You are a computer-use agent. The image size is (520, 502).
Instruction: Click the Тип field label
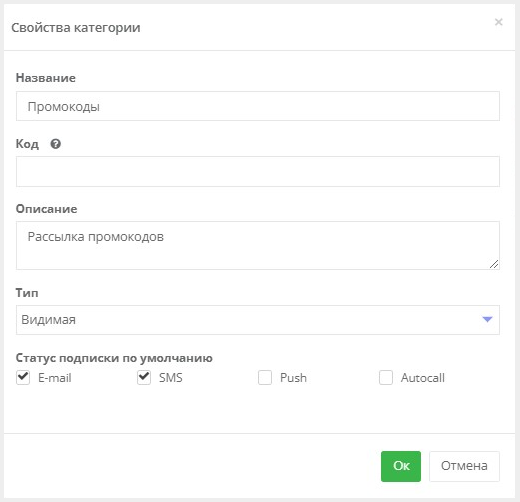tap(27, 293)
